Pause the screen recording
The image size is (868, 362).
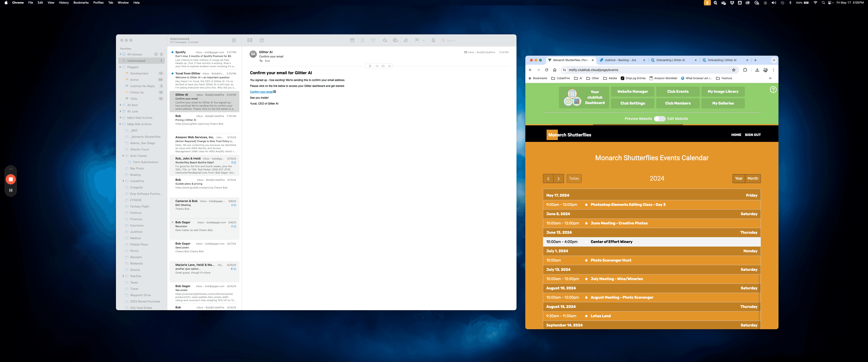[x=11, y=190]
